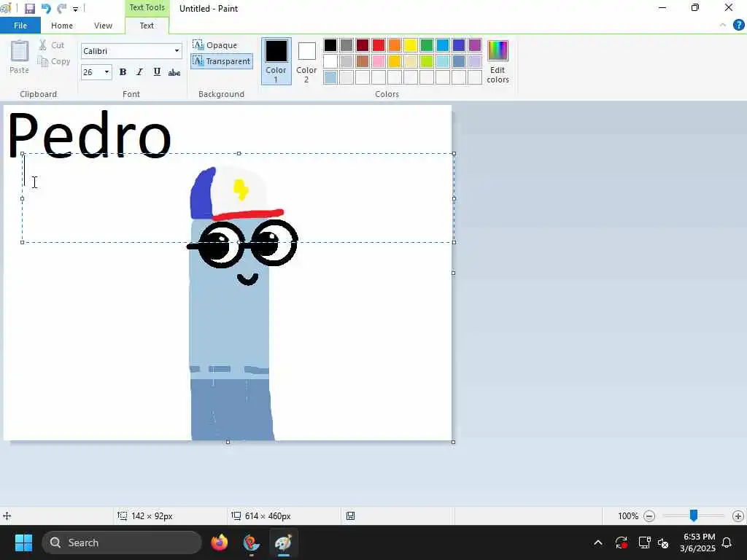Click the Paint icon in the taskbar
Image resolution: width=747 pixels, height=560 pixels.
283,542
